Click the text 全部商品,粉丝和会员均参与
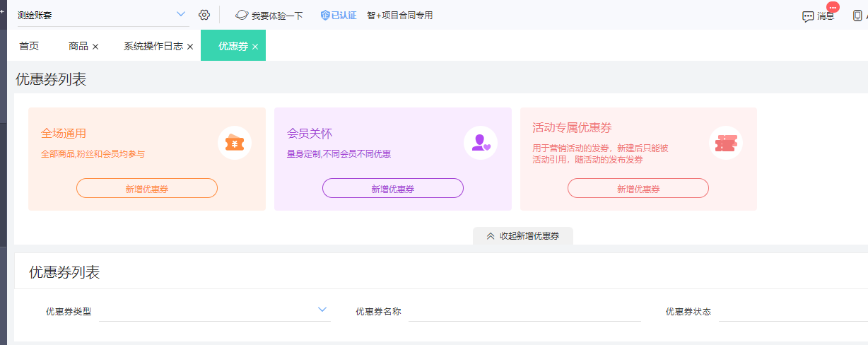868x345 pixels. [x=93, y=153]
